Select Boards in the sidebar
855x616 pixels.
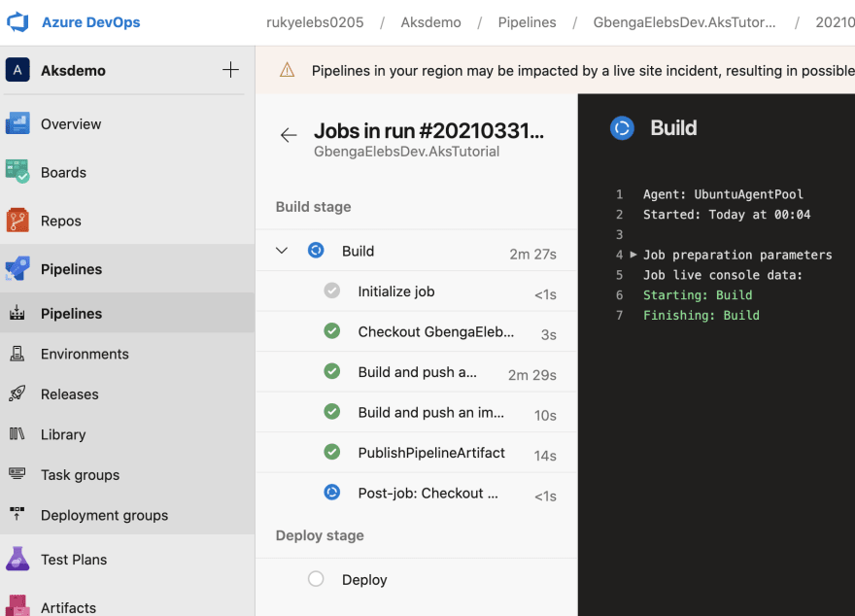coord(63,173)
